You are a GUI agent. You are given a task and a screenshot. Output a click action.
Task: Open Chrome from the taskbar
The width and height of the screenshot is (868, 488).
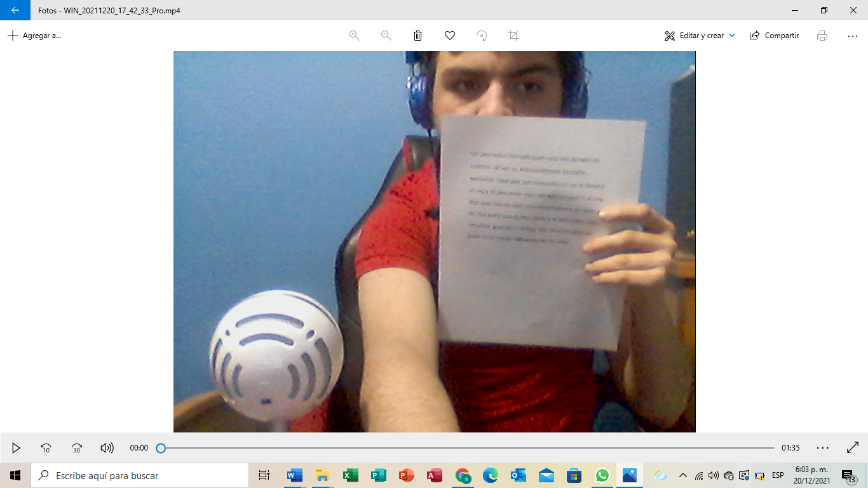coord(463,475)
